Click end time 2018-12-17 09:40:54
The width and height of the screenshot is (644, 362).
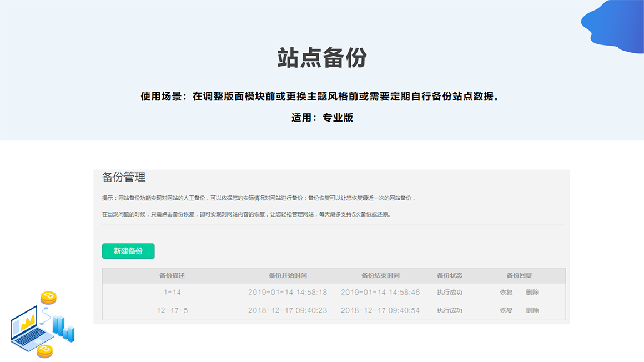click(x=380, y=310)
